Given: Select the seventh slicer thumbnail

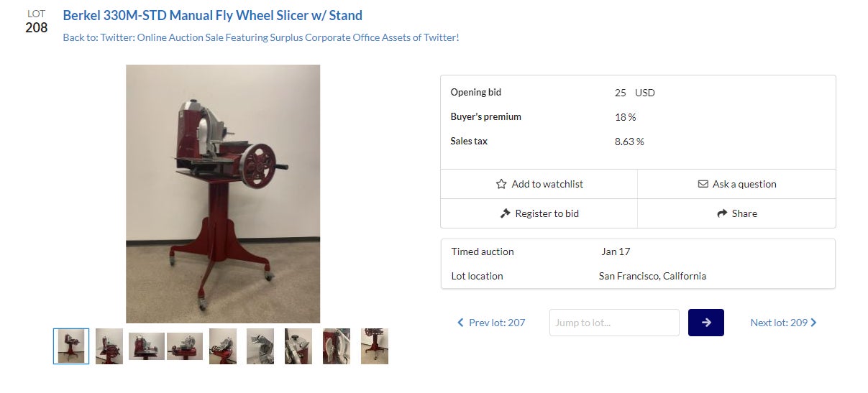Looking at the screenshot, I should (x=298, y=346).
